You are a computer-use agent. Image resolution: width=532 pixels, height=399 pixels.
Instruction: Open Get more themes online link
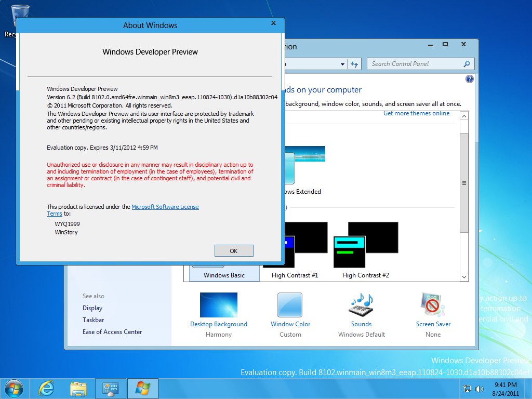(x=416, y=113)
